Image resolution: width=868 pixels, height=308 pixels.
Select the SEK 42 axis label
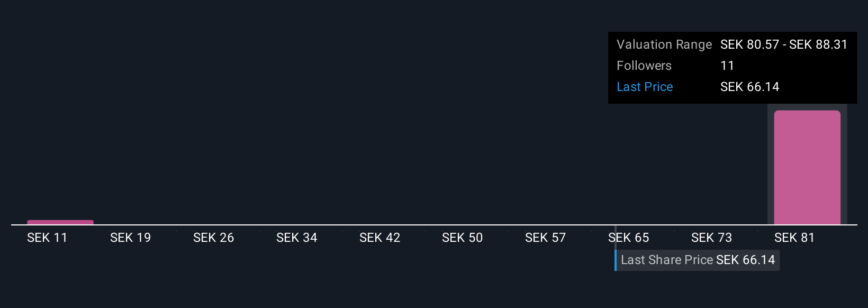(x=379, y=238)
